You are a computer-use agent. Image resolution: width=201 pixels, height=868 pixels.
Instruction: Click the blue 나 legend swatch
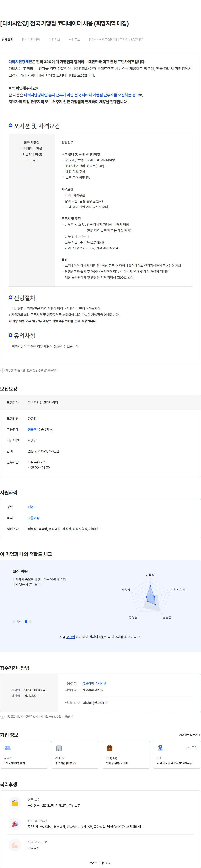pos(26,621)
